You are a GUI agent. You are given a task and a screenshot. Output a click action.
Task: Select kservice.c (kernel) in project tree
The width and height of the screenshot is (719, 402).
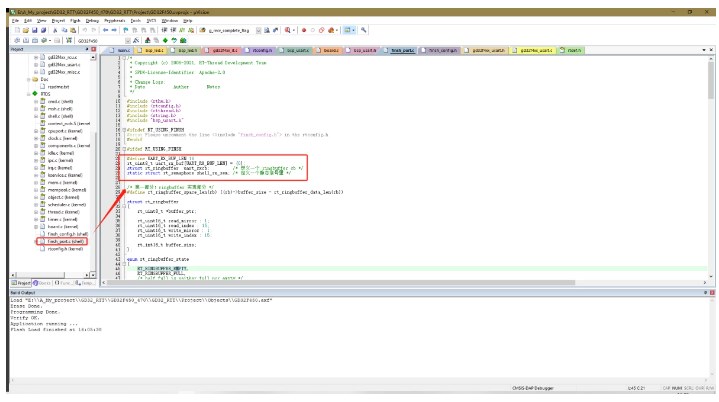coord(65,175)
